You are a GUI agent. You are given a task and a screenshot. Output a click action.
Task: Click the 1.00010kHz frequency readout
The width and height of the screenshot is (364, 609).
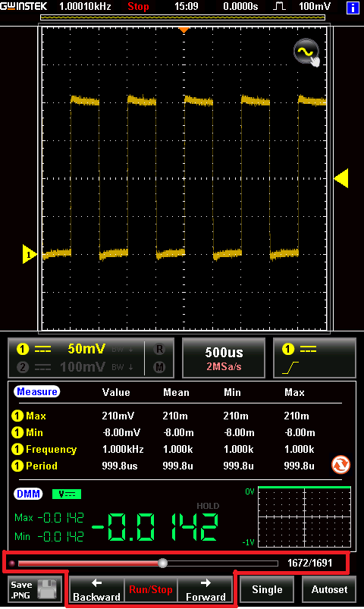(x=85, y=7)
